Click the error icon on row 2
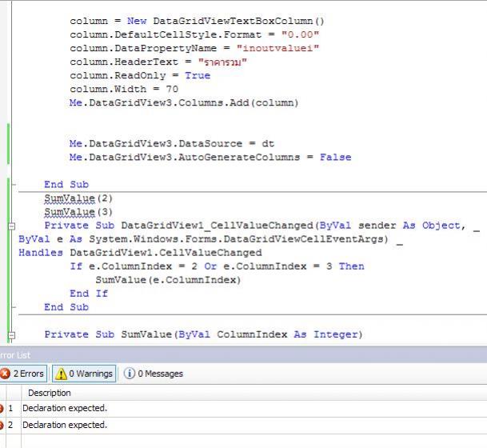 coord(2,425)
